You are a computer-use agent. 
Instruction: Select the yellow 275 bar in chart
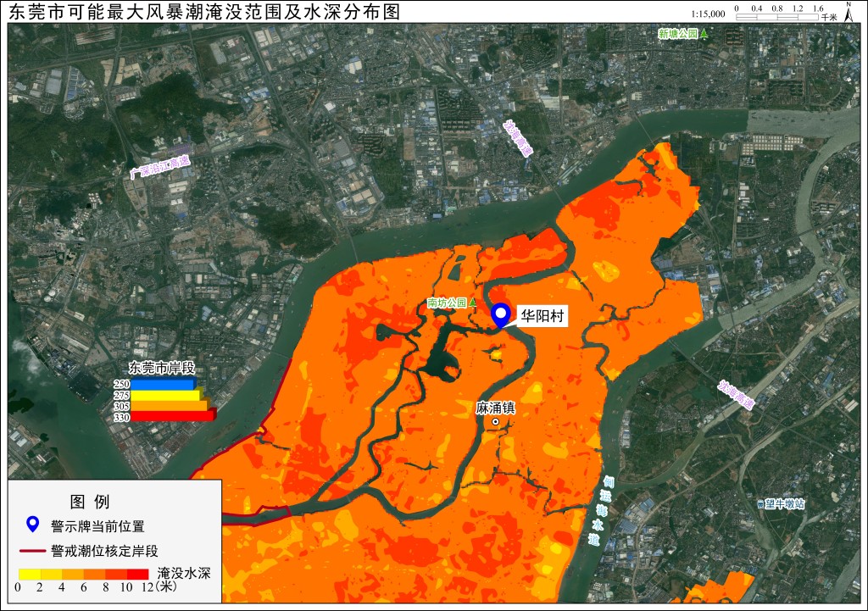(165, 395)
